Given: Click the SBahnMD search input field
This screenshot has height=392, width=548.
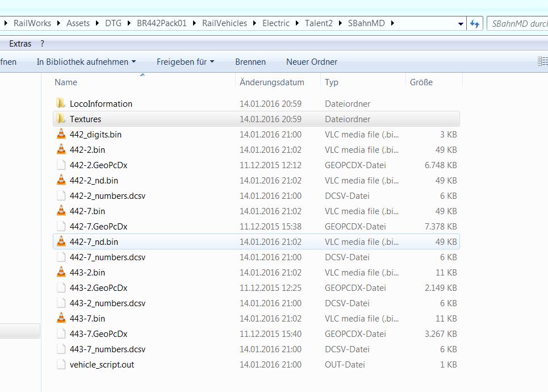Looking at the screenshot, I should (517, 24).
